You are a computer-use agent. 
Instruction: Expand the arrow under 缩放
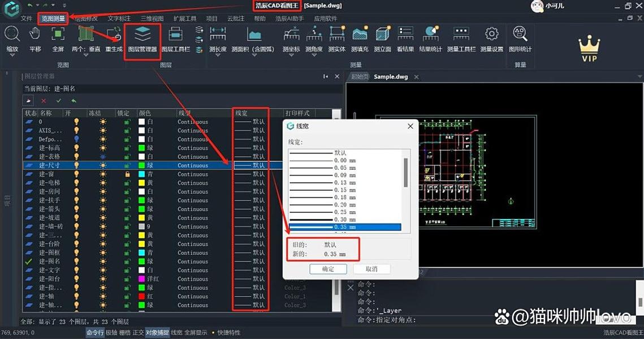pyautogui.click(x=12, y=55)
